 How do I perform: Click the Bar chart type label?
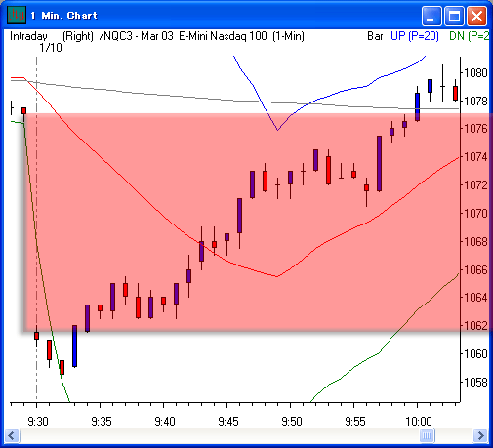point(375,36)
